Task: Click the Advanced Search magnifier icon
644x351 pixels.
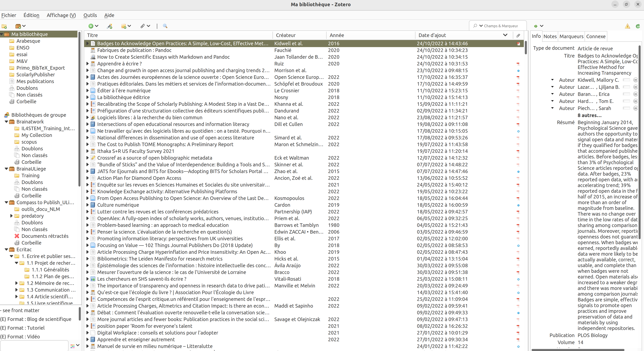Action: [x=165, y=26]
